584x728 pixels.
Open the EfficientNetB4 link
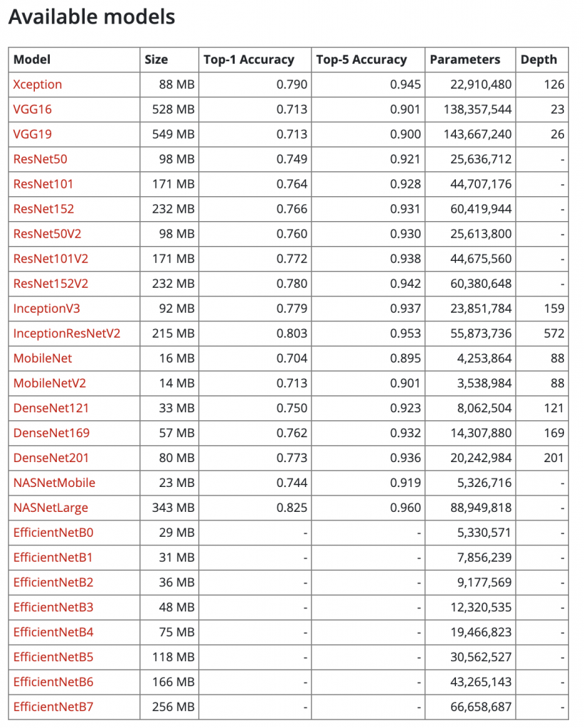point(53,632)
